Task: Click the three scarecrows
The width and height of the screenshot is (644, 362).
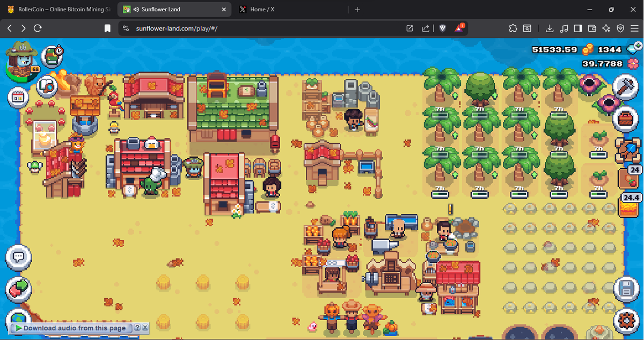Action: pyautogui.click(x=352, y=317)
